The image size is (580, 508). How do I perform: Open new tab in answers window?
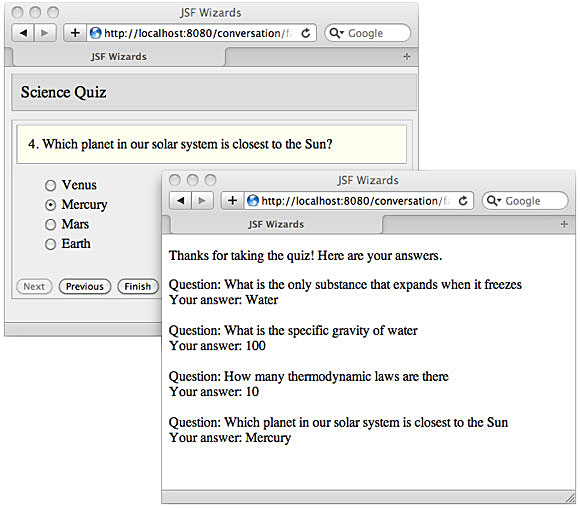coord(564,224)
